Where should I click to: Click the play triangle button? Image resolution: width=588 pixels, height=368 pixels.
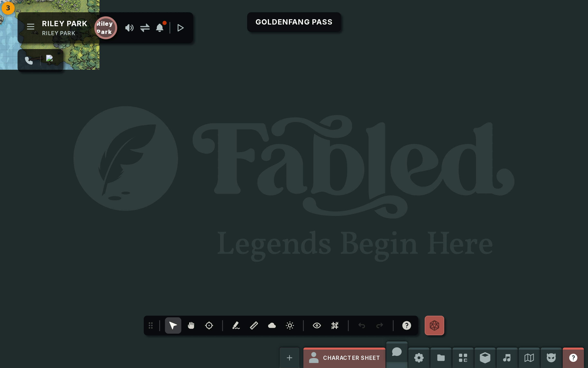tap(180, 28)
